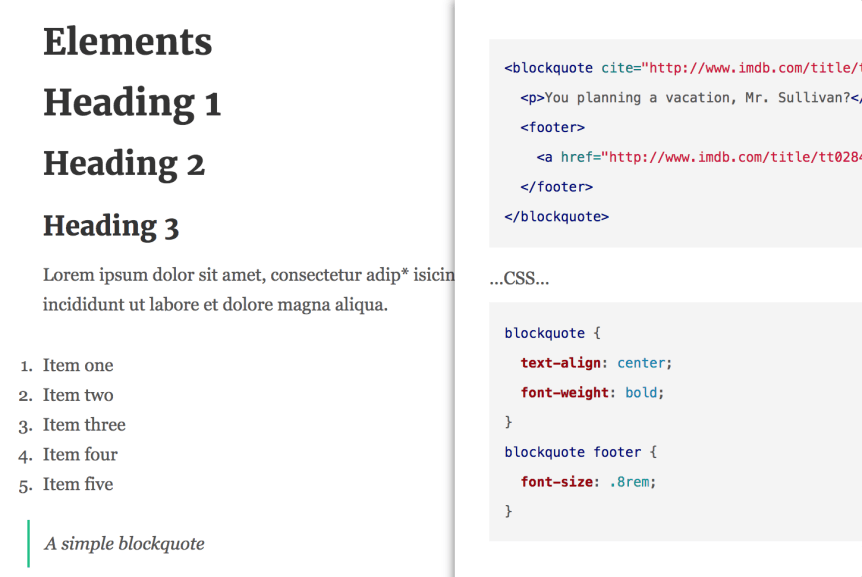Click the "A simple blockquote" italic text
Viewport: 862px width, 577px height.
[x=124, y=544]
